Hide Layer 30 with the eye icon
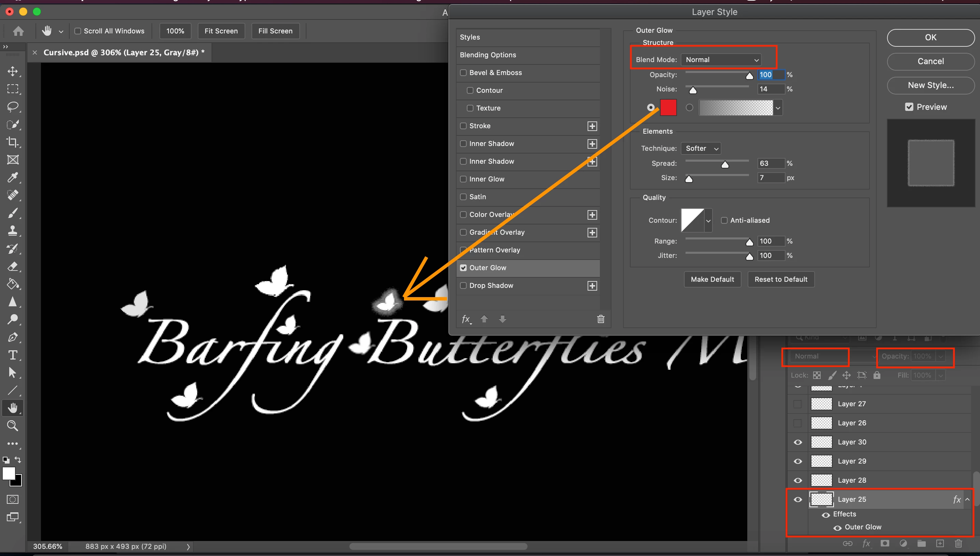The height and width of the screenshot is (556, 980). [798, 442]
